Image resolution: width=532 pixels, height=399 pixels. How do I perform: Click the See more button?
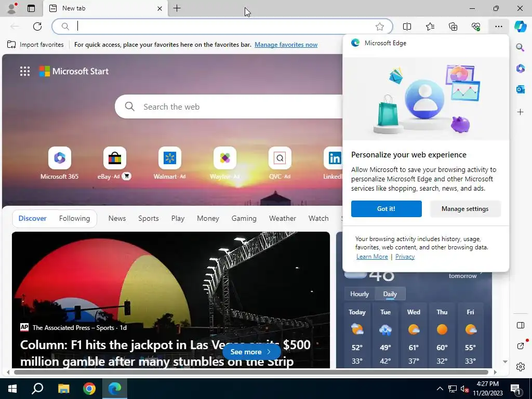click(251, 352)
